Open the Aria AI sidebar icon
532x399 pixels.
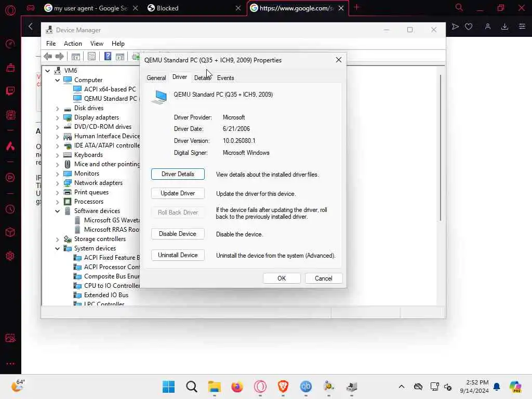click(10, 146)
